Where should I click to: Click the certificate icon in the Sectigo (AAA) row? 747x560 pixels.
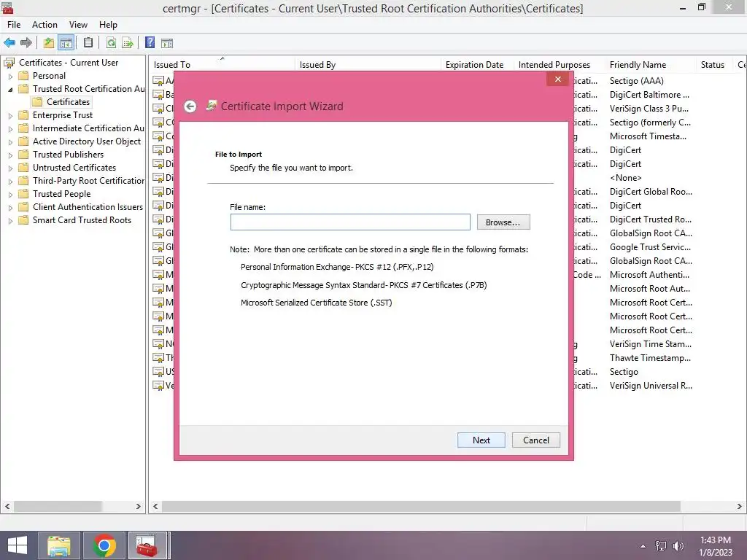[158, 81]
